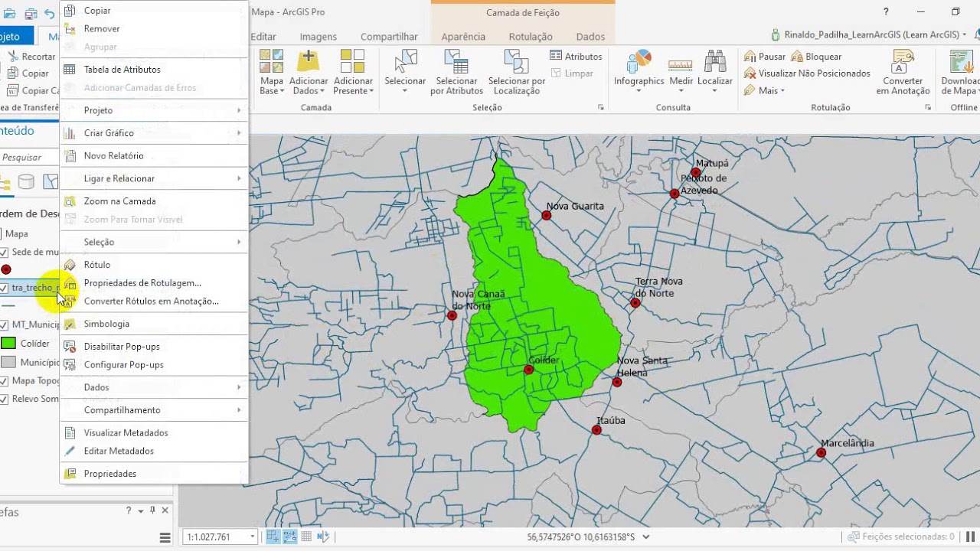Choose Novo Relatório menu entry
This screenshot has height=551, width=980.
pos(153,155)
